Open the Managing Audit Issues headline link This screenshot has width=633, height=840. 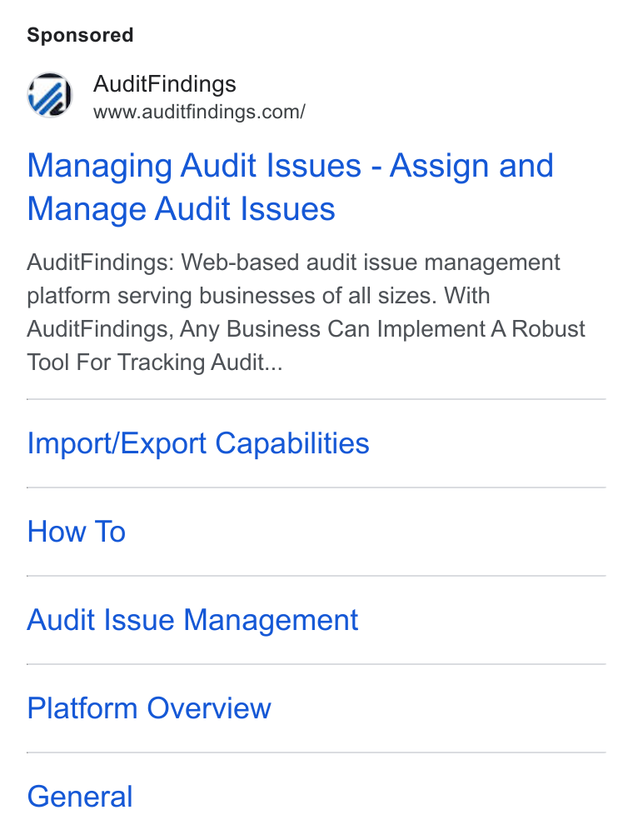click(x=290, y=187)
